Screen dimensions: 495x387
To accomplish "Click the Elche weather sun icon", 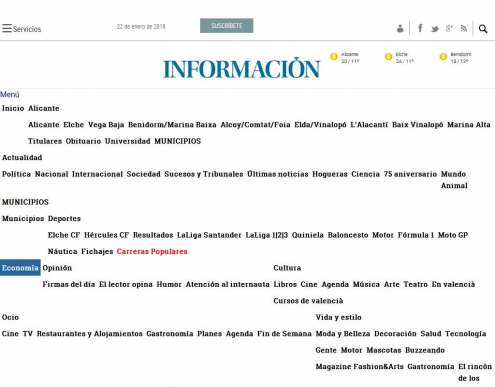I will click(388, 57).
